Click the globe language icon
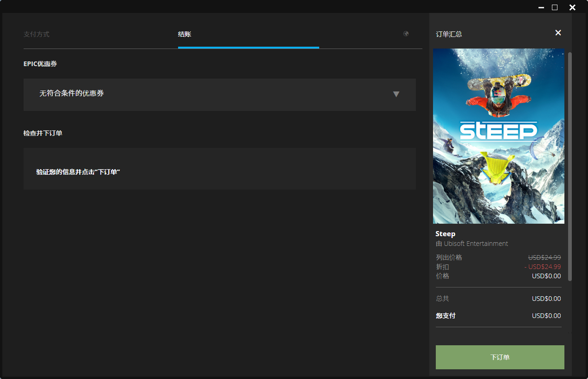The width and height of the screenshot is (588, 379). click(406, 34)
